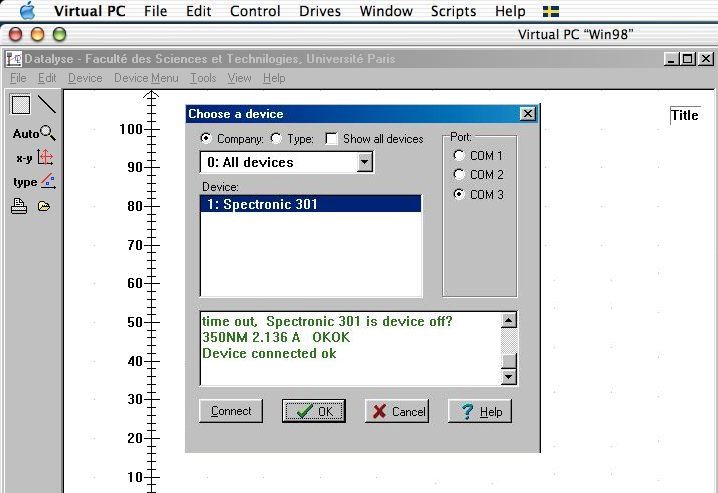The image size is (718, 493).
Task: Click the 350NM 2.136 A log line
Action: click(276, 337)
